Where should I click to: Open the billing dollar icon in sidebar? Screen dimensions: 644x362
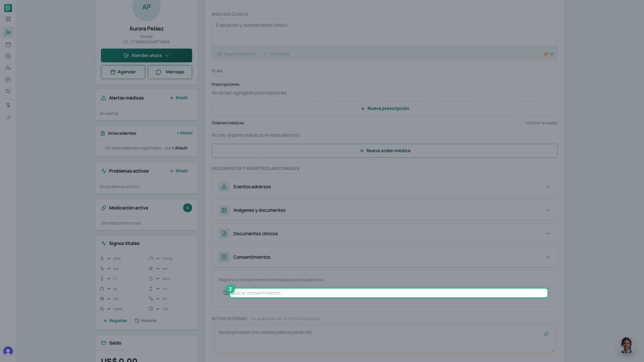coord(8,105)
